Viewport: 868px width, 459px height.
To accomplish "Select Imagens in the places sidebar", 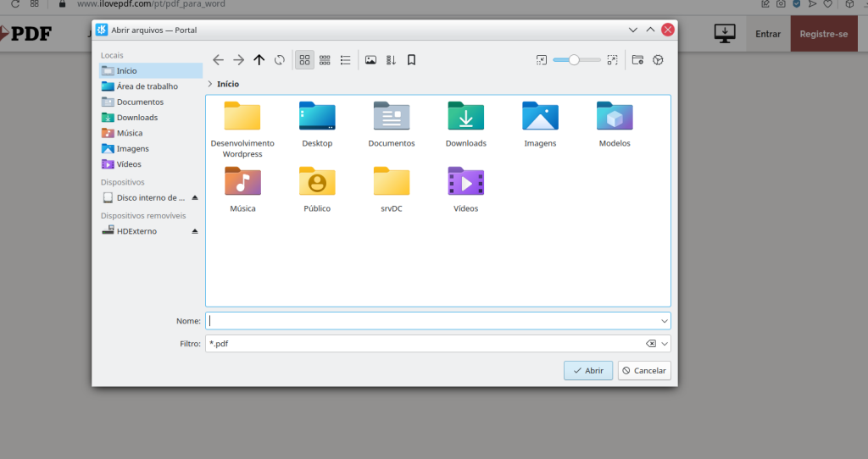I will [x=151, y=148].
